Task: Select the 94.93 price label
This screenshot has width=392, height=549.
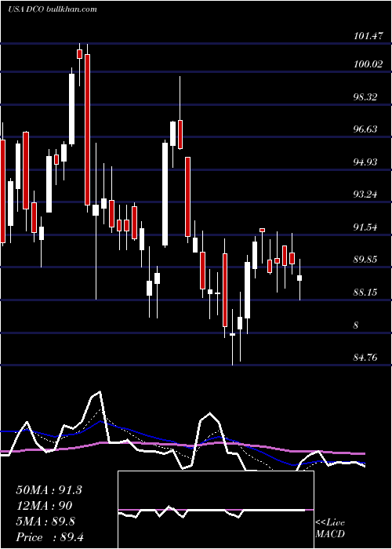Action: tap(365, 162)
